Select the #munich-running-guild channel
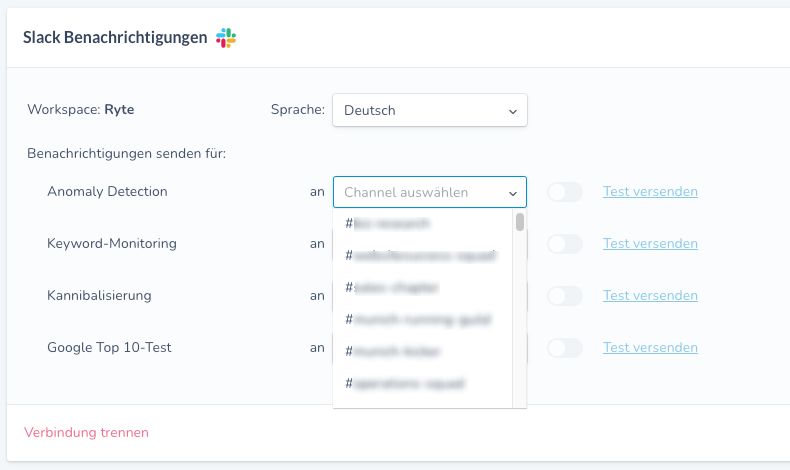Screen dimensions: 790x470 [x=421, y=319]
